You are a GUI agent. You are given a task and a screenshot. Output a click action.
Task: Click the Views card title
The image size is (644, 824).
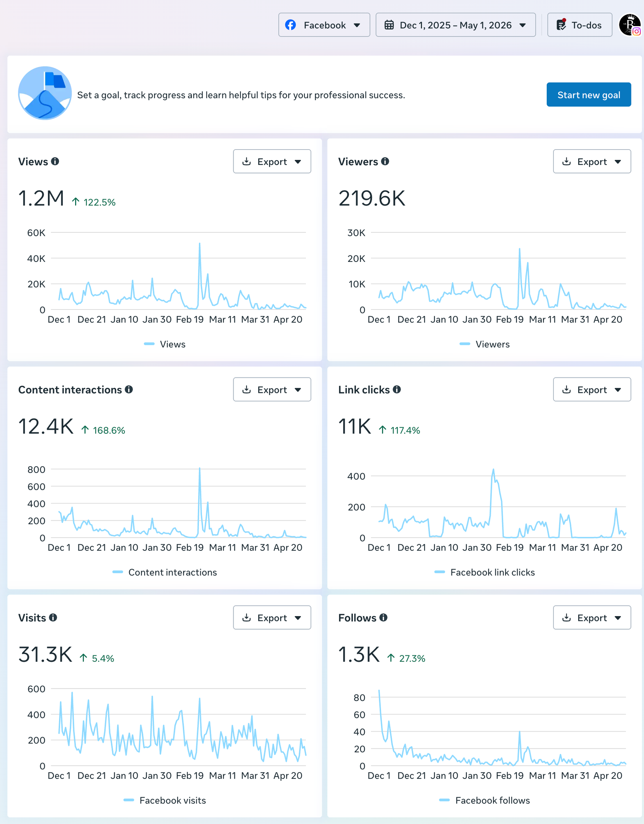(33, 161)
